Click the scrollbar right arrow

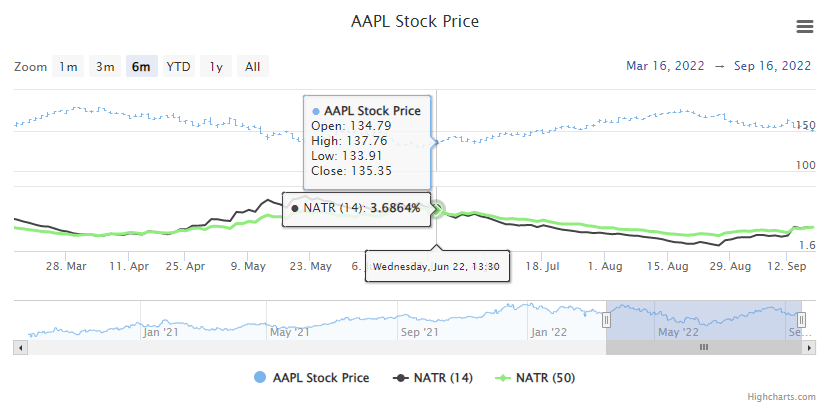click(x=808, y=347)
